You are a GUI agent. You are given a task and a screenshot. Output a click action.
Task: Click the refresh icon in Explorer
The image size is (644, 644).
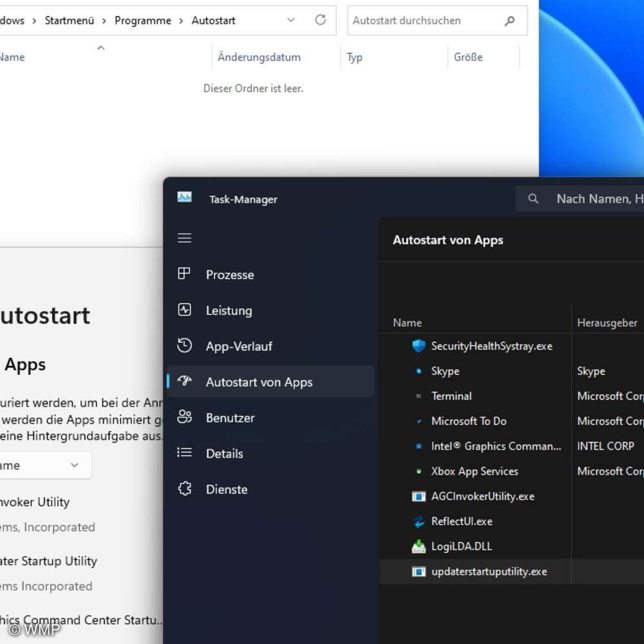click(320, 20)
